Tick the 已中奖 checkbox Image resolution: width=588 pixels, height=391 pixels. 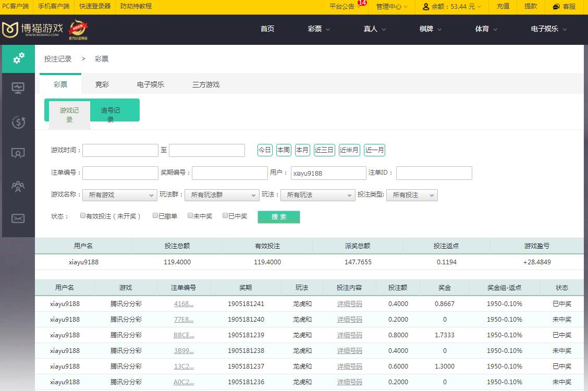point(226,215)
